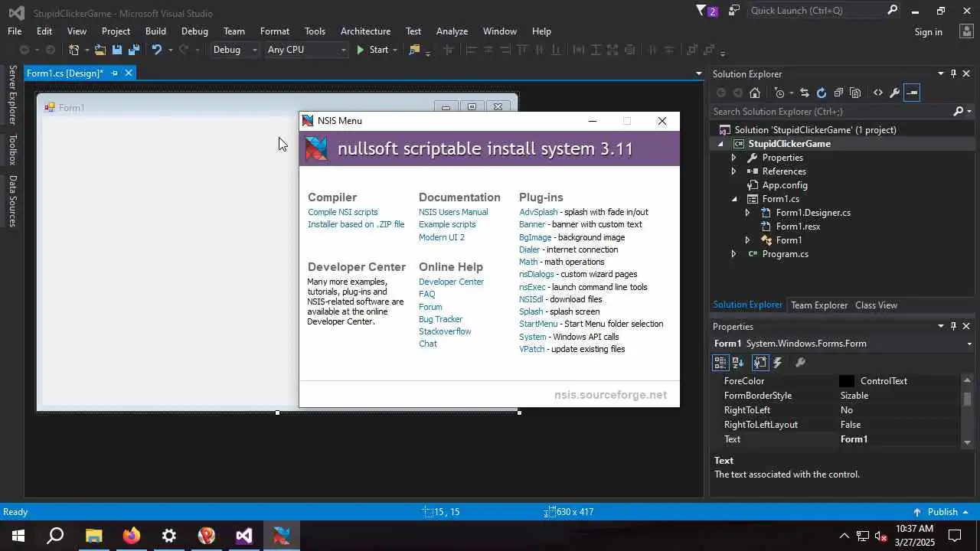
Task: Click the File Explorer taskbar icon
Action: tap(93, 536)
